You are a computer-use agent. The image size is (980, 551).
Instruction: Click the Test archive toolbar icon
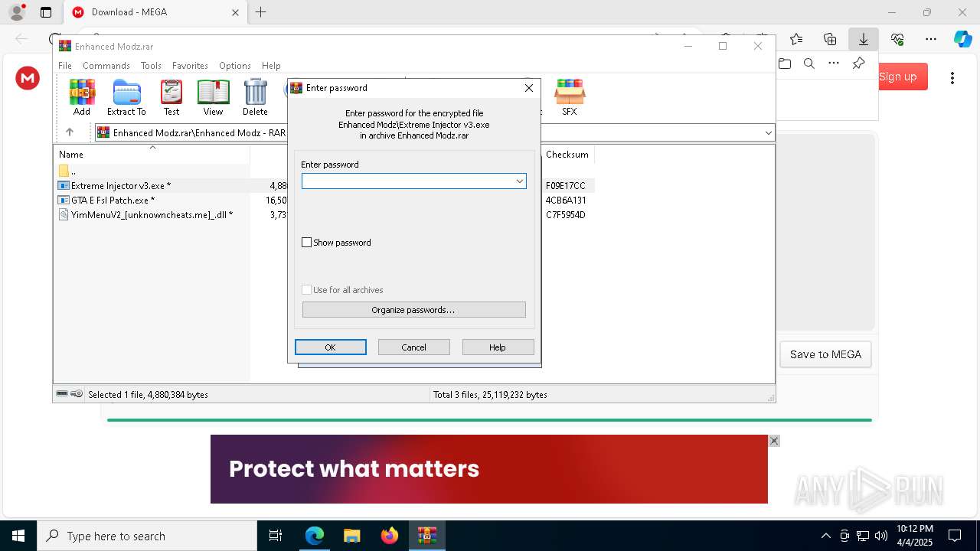(171, 97)
